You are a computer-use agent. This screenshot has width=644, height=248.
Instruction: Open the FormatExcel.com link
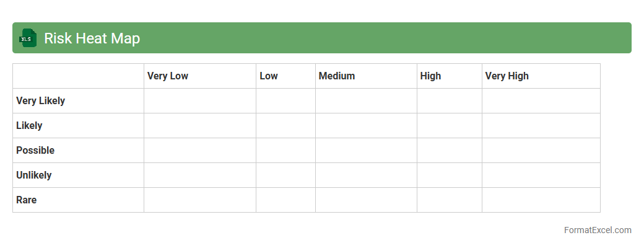tap(597, 230)
